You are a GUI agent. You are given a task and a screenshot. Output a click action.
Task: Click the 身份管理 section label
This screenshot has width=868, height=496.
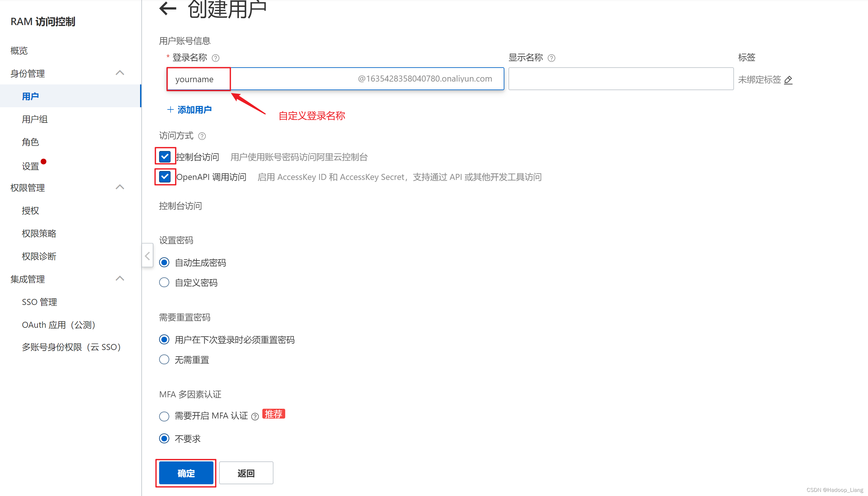point(28,73)
